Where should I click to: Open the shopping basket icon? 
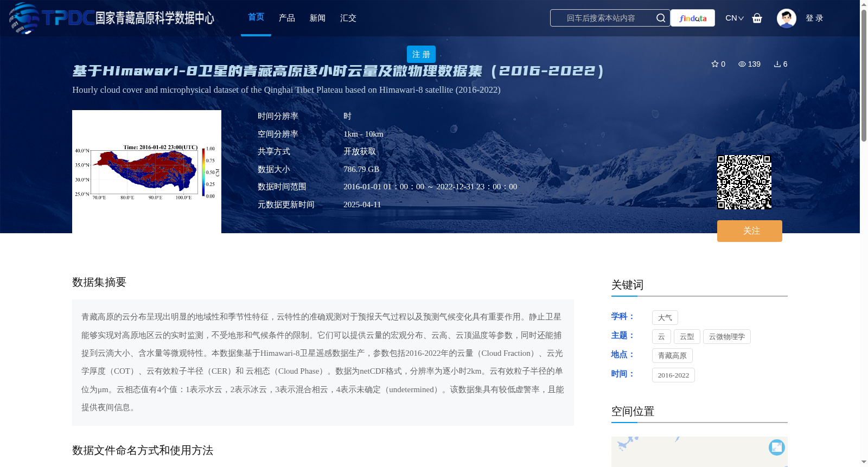[757, 18]
